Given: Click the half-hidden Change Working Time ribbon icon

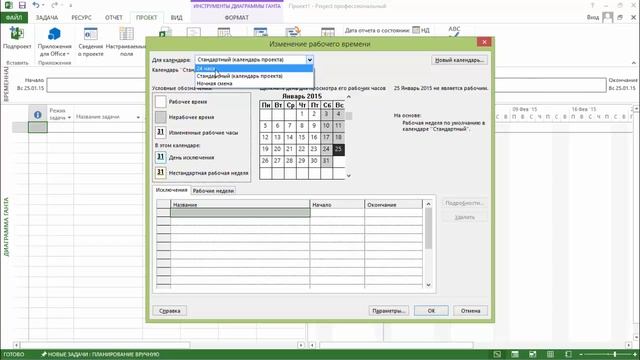Looking at the screenshot, I should coord(224,32).
